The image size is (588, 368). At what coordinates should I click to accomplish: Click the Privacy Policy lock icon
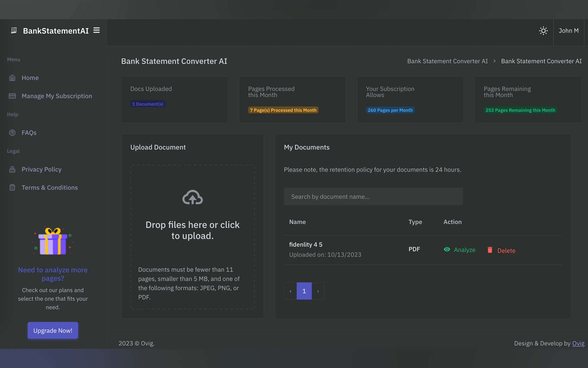tap(12, 169)
